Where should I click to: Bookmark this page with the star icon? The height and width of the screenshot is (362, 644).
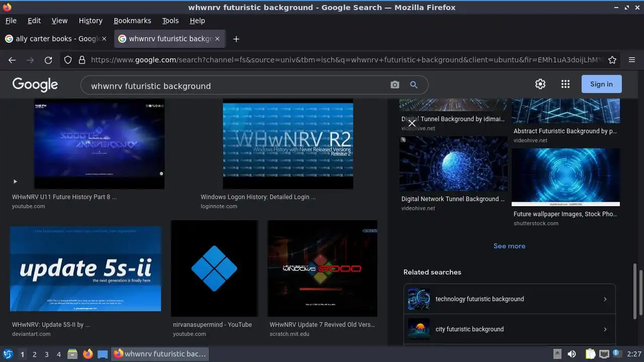(612, 60)
